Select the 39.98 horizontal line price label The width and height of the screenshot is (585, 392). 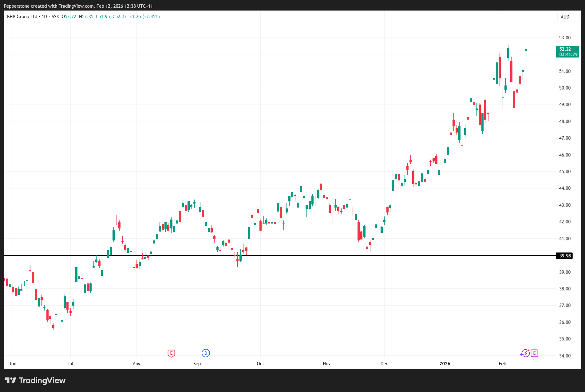565,256
